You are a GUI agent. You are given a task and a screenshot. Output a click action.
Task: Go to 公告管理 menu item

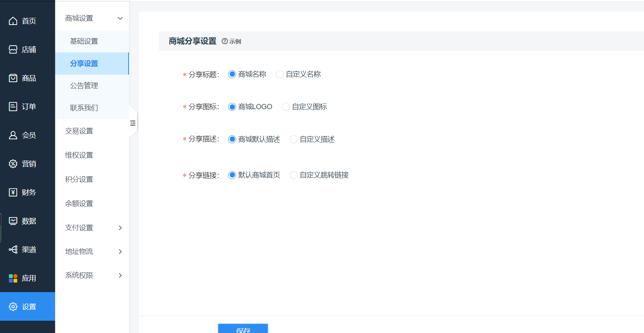tap(84, 86)
